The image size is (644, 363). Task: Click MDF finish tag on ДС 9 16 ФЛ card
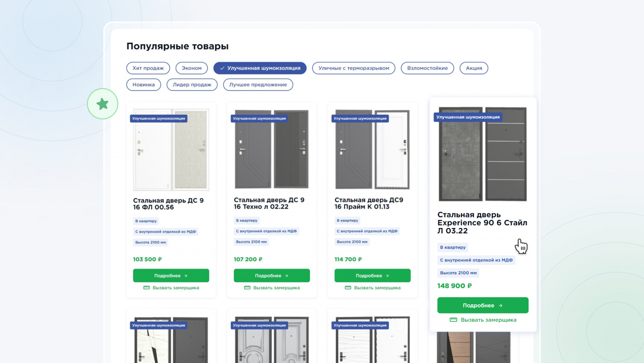click(x=166, y=232)
